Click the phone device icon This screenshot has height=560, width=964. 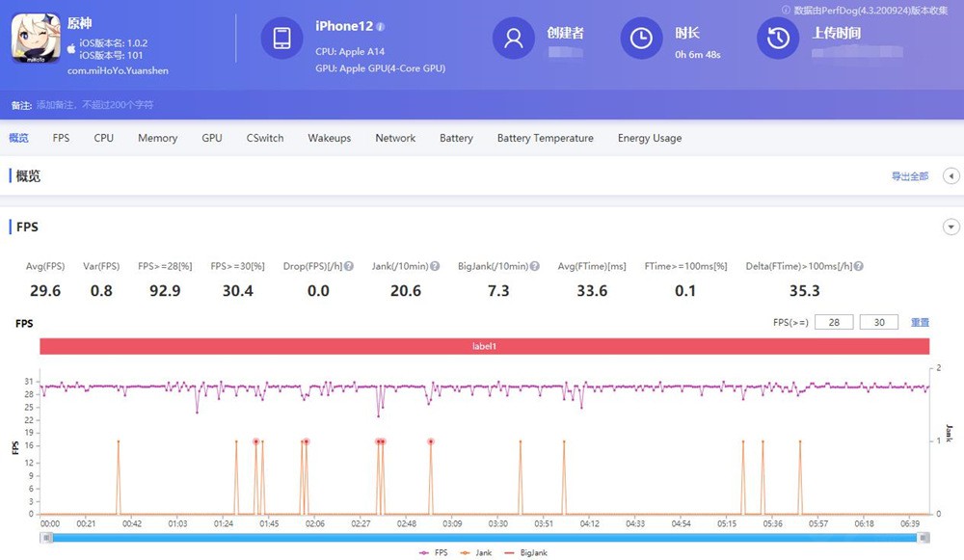[281, 39]
